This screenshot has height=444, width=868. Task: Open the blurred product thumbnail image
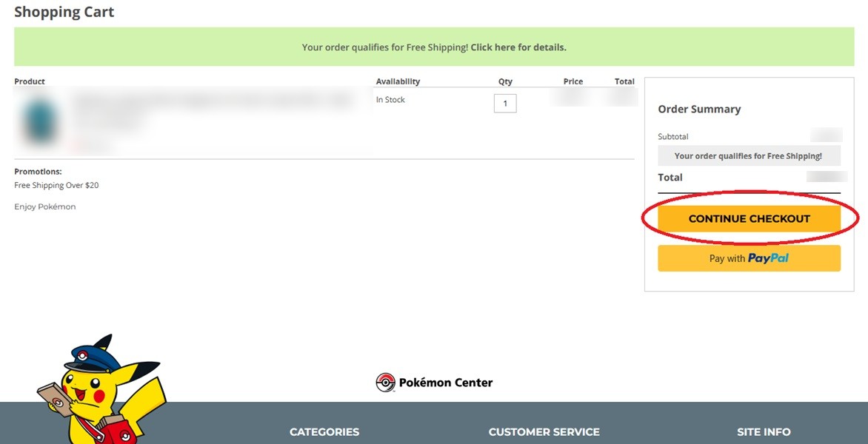[x=40, y=121]
